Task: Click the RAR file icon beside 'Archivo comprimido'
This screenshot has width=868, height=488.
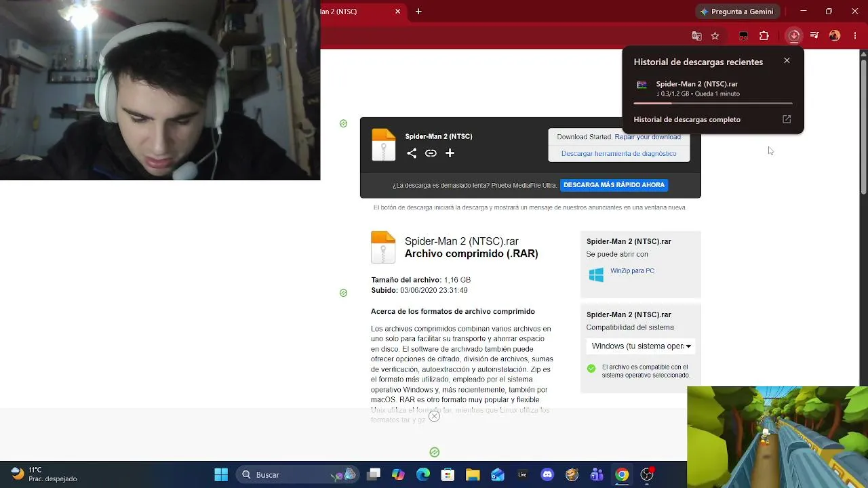Action: click(383, 247)
